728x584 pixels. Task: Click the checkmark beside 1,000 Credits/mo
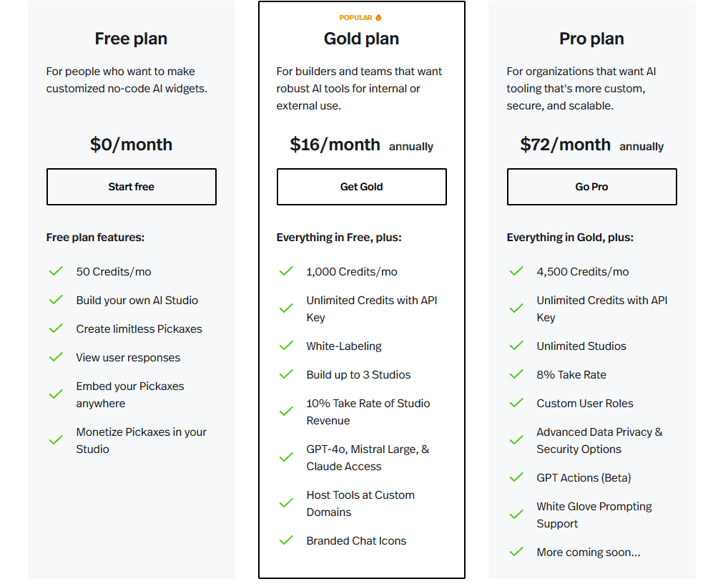[286, 271]
